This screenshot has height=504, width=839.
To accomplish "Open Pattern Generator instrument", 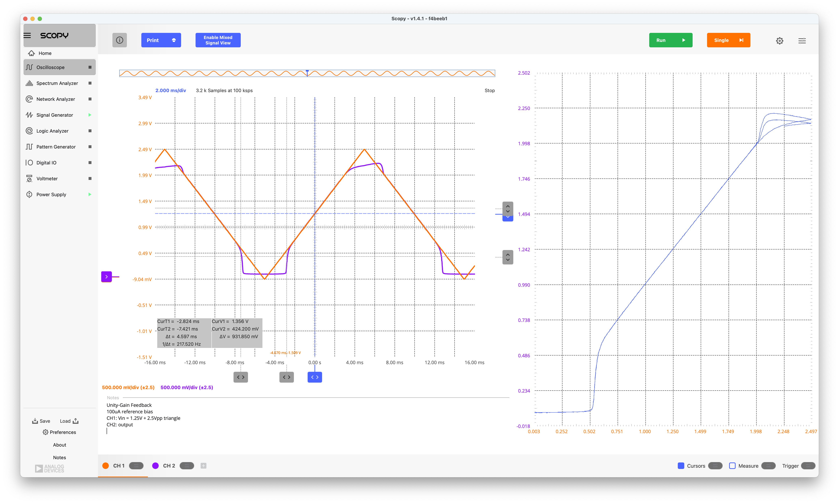I will coord(59,147).
